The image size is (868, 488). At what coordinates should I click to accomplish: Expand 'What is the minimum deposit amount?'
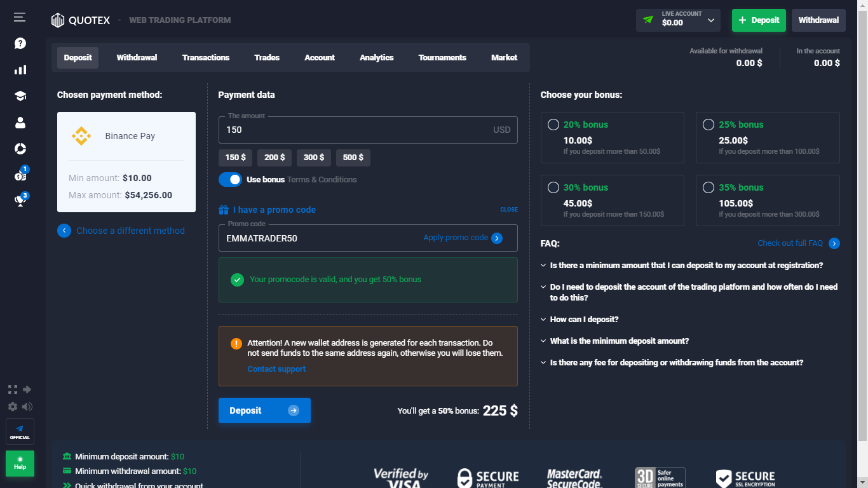coord(614,341)
